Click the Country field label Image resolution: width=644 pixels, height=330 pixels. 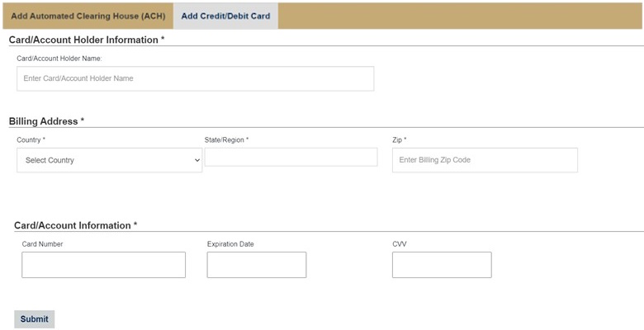(x=31, y=140)
